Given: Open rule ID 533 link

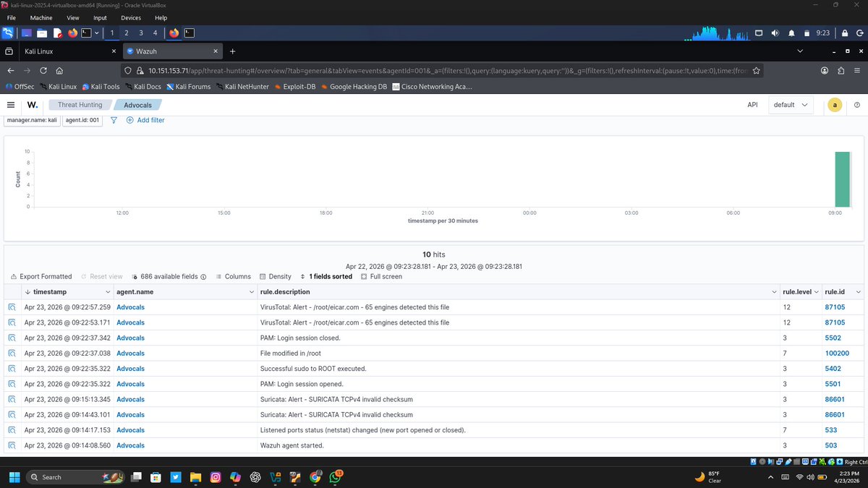Looking at the screenshot, I should tap(830, 430).
